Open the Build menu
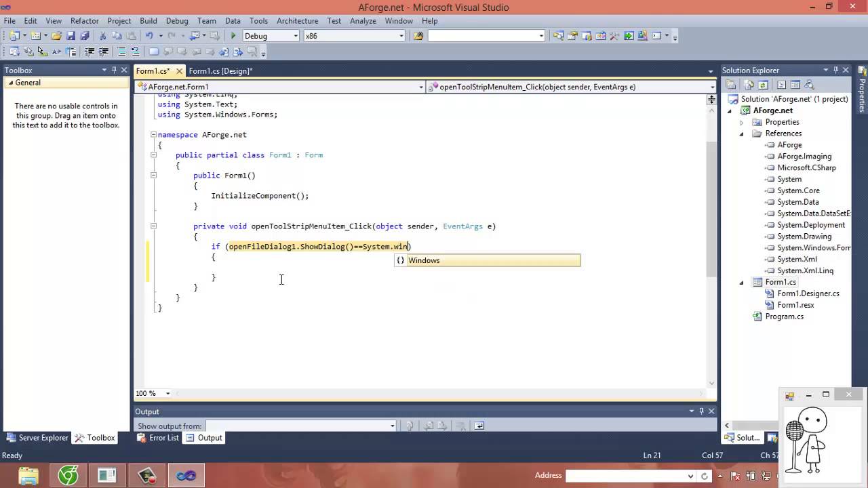 [148, 21]
